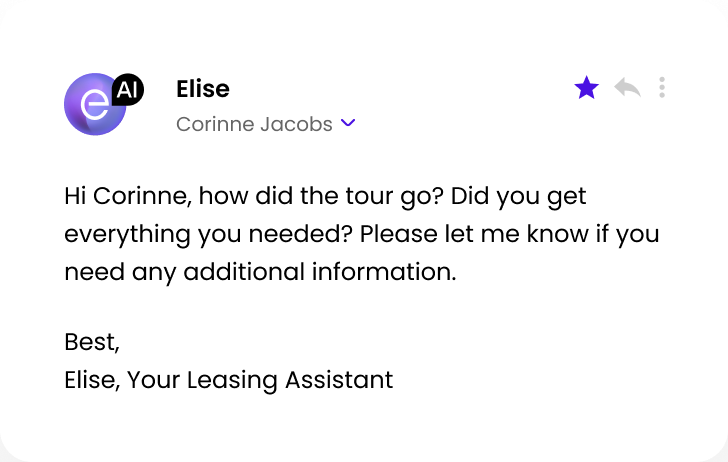Unstar the message with the purple star
This screenshot has height=462, width=728.
tap(586, 88)
